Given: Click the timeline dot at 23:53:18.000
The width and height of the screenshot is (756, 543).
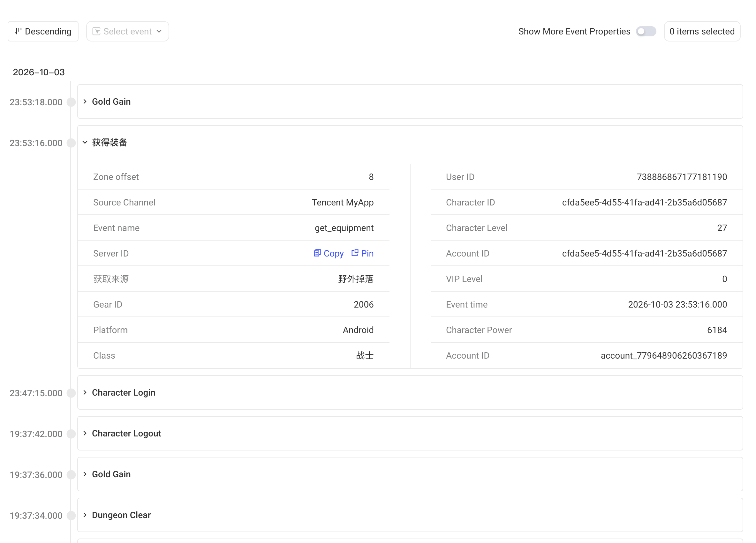Looking at the screenshot, I should pos(71,102).
